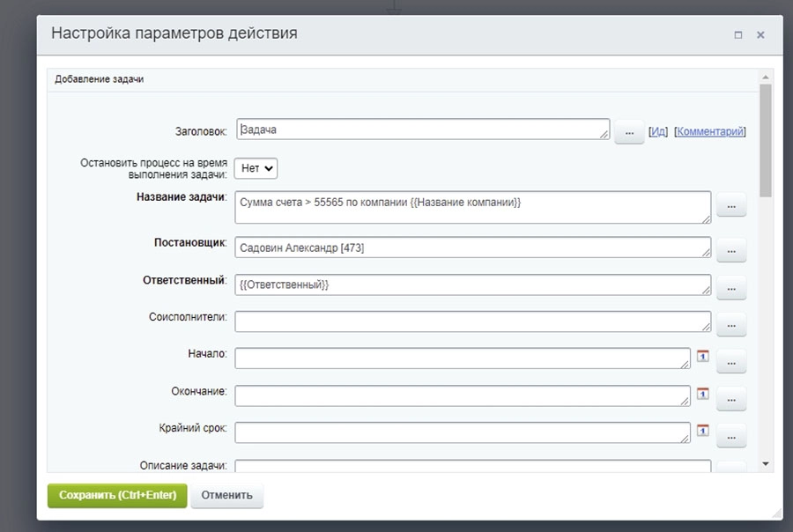
Task: Open Остановить процесс dropdown
Action: [x=255, y=168]
